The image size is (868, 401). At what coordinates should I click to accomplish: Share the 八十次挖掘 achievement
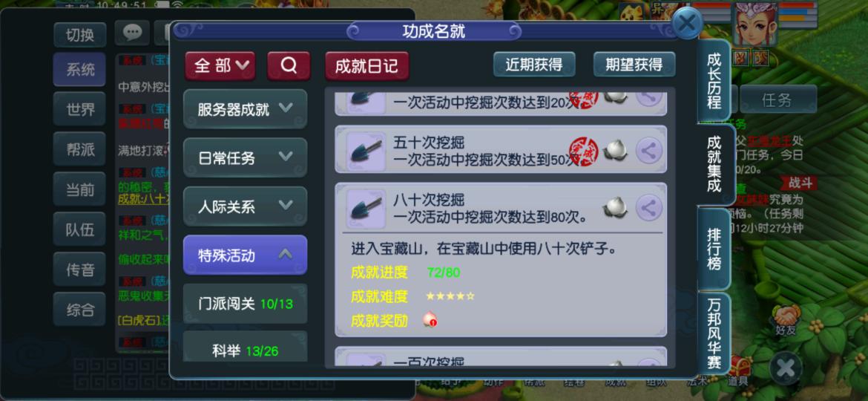(649, 208)
